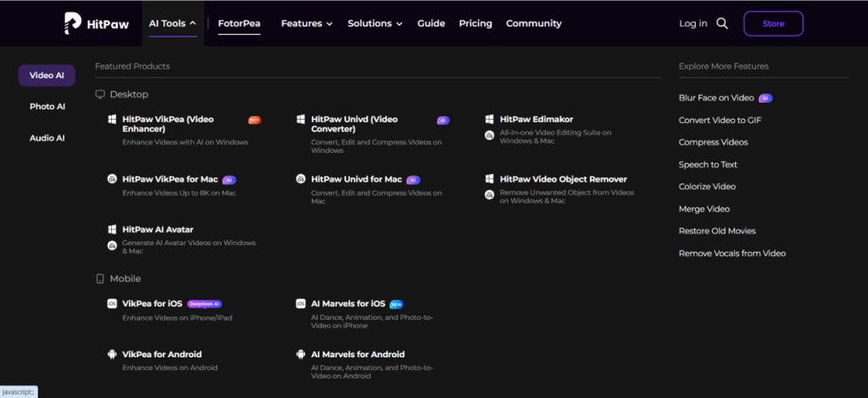This screenshot has height=398, width=868.
Task: Switch to the Photo AI tab
Action: [x=47, y=106]
